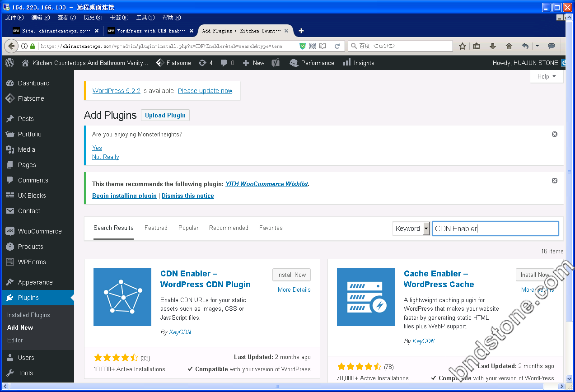Click the Upload Plugin button
575x392 pixels.
(x=165, y=115)
